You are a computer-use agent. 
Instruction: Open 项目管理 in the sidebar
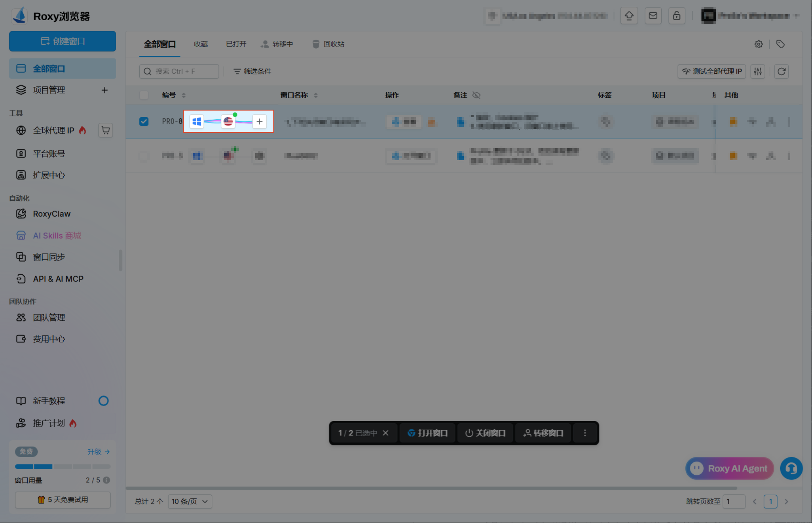coord(49,90)
